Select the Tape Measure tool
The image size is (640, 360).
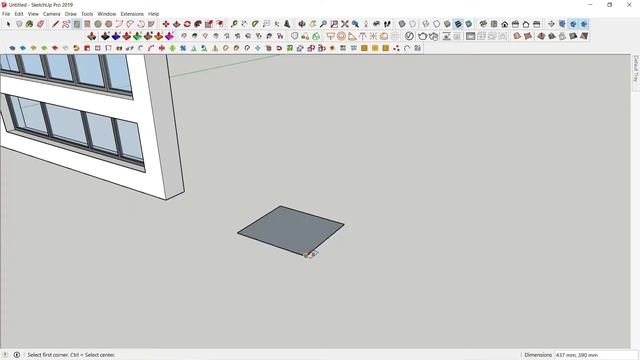(x=234, y=24)
